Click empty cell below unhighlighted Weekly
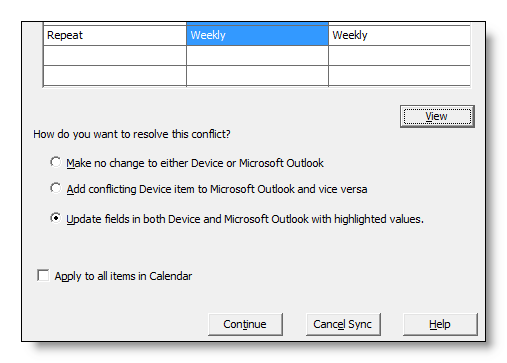The width and height of the screenshot is (507, 363). coord(399,55)
